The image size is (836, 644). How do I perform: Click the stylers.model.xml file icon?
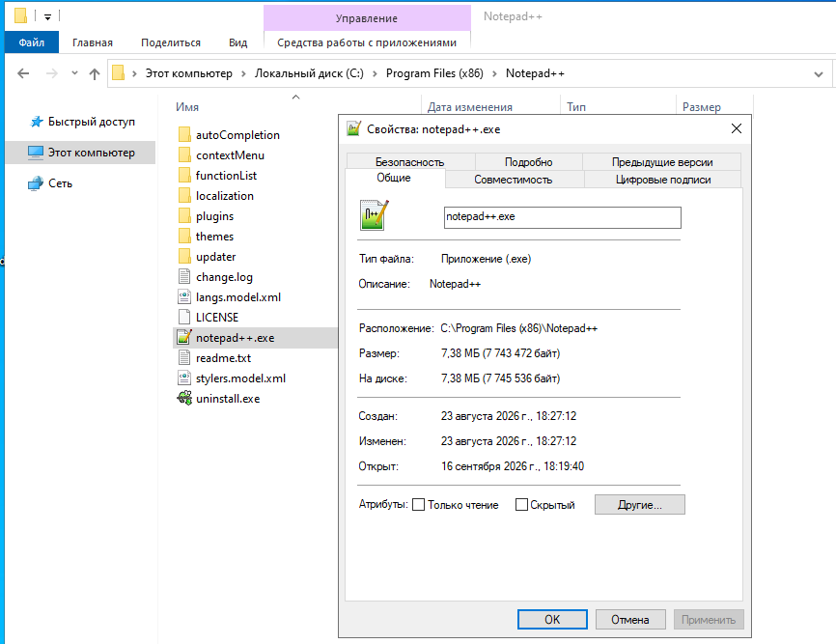184,378
